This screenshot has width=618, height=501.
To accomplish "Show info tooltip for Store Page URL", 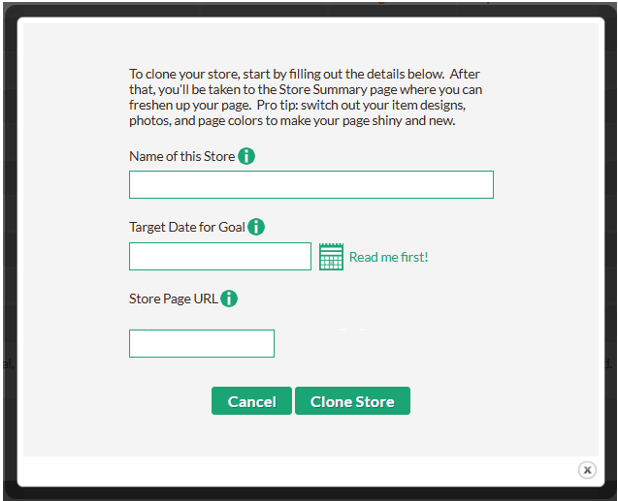I will [229, 298].
